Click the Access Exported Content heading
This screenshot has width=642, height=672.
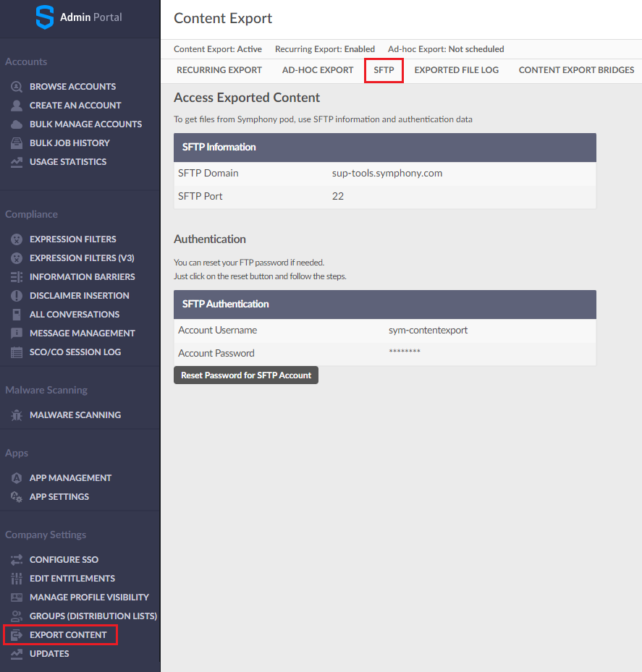(x=247, y=98)
